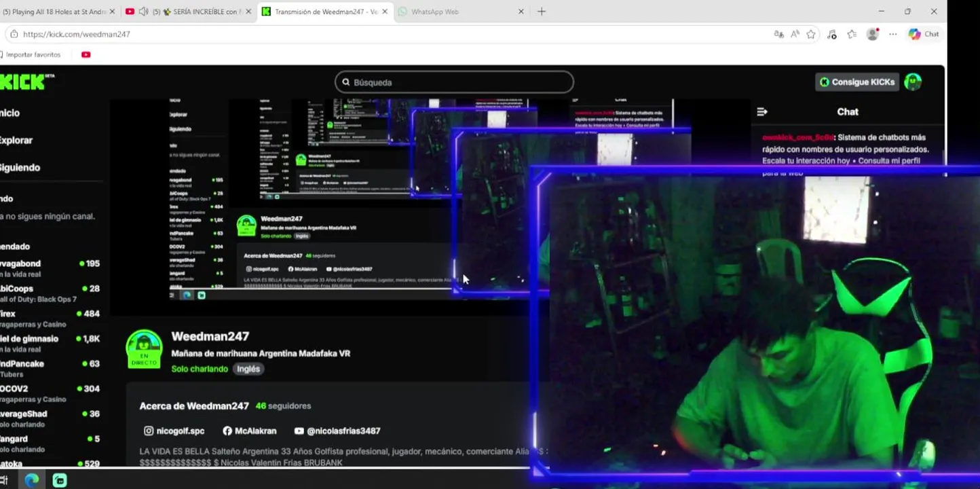Open the gimnasio channel with 1,8K viewers

coord(50,344)
